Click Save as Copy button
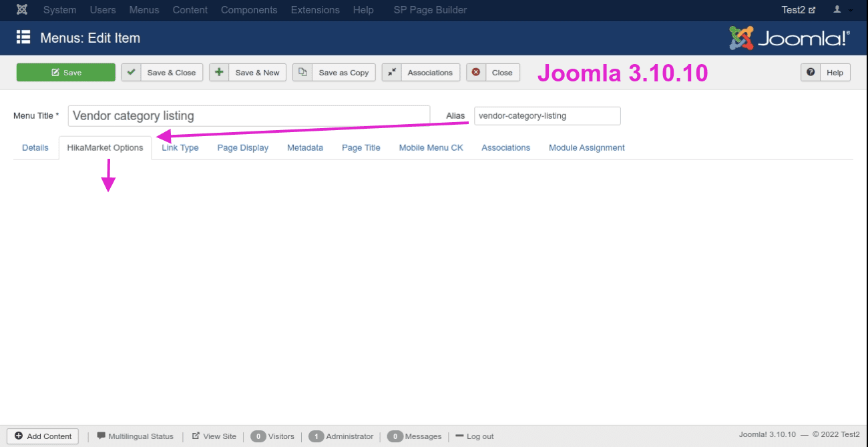Image resolution: width=868 pixels, height=447 pixels. pyautogui.click(x=335, y=73)
